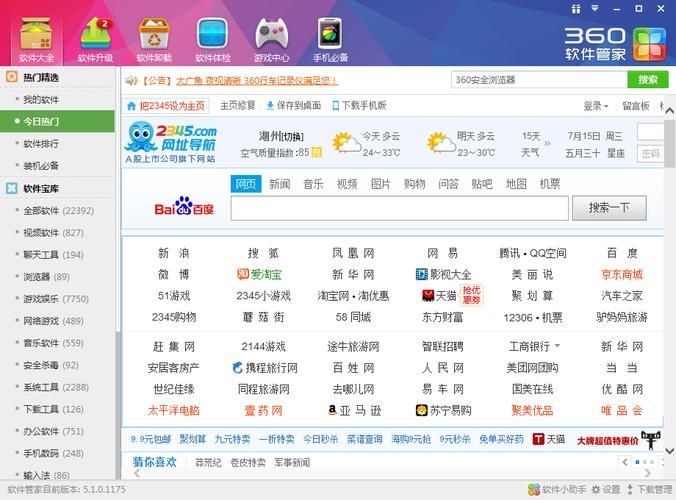Open the 登录 dropdown

point(595,106)
